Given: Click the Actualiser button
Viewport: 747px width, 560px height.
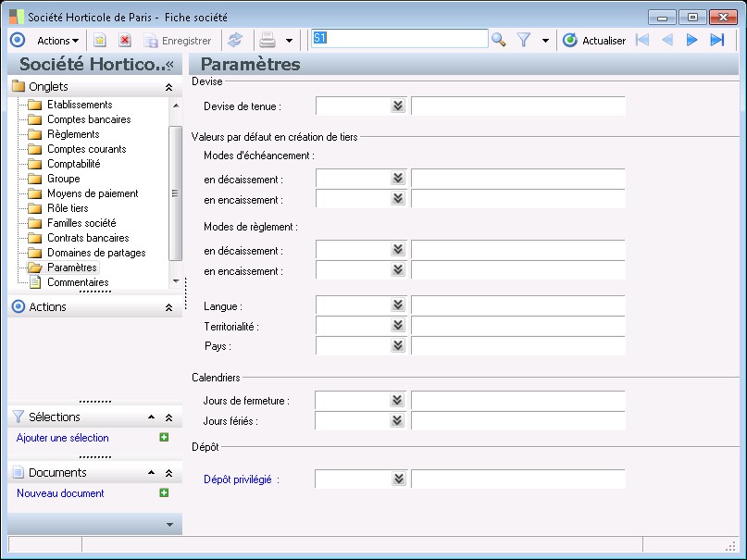Looking at the screenshot, I should (593, 41).
